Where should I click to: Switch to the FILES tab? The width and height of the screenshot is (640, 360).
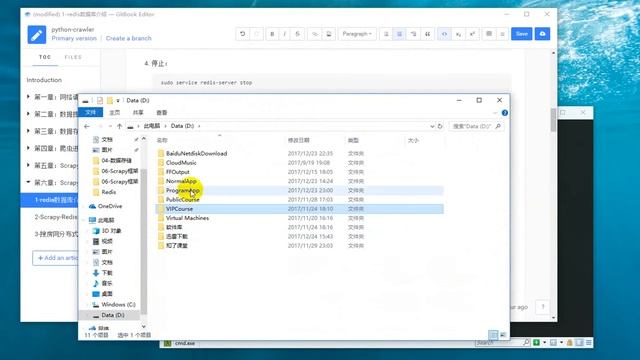[73, 57]
